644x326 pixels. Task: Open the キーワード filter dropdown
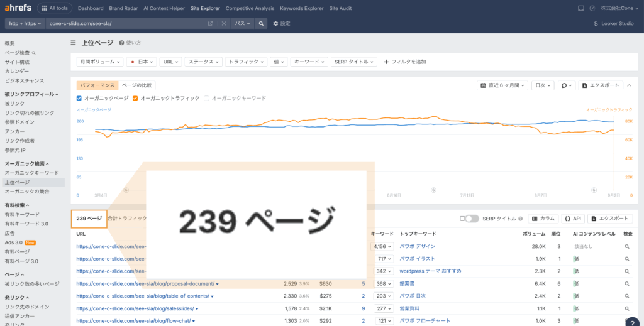coord(309,62)
